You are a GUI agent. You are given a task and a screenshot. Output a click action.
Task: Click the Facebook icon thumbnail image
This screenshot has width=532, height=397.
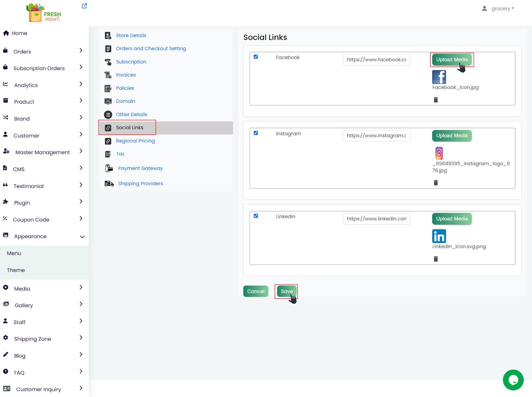439,77
